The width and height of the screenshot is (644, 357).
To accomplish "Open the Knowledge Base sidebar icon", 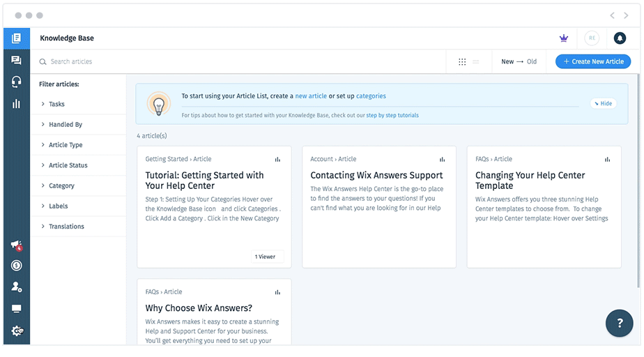I will [x=16, y=38].
